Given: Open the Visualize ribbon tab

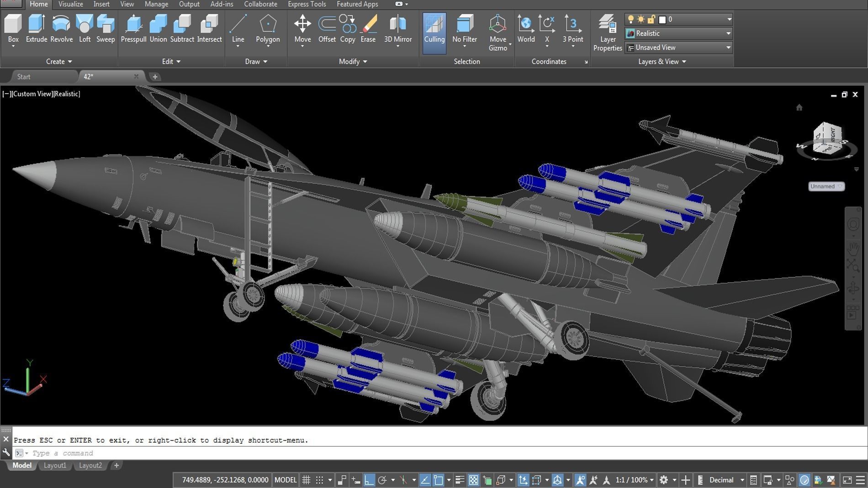Looking at the screenshot, I should coord(70,4).
